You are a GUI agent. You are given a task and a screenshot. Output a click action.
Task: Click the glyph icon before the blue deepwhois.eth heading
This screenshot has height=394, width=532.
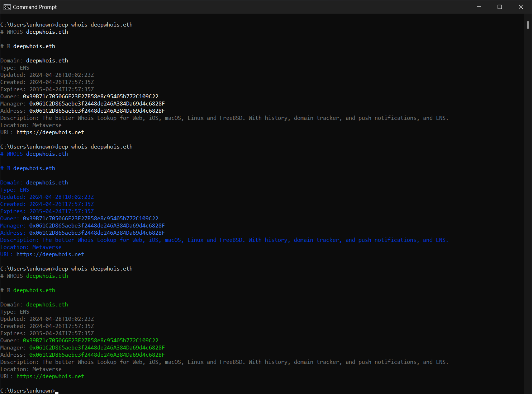point(8,168)
